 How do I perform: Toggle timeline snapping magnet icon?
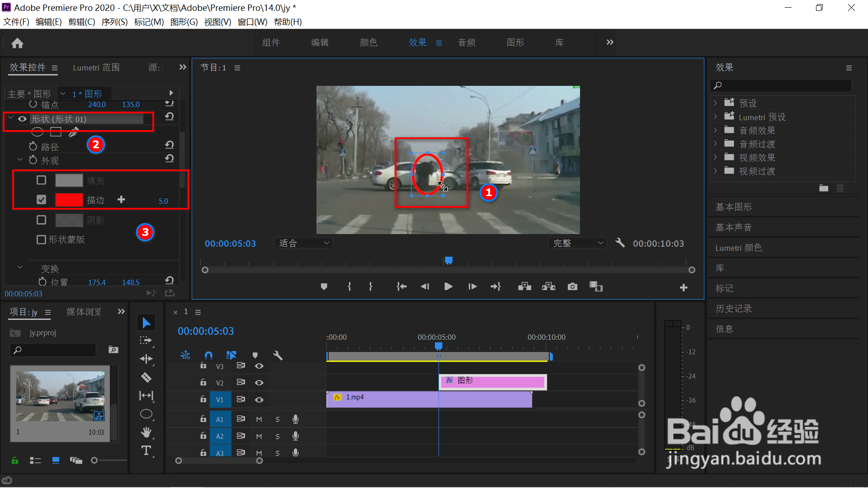208,355
